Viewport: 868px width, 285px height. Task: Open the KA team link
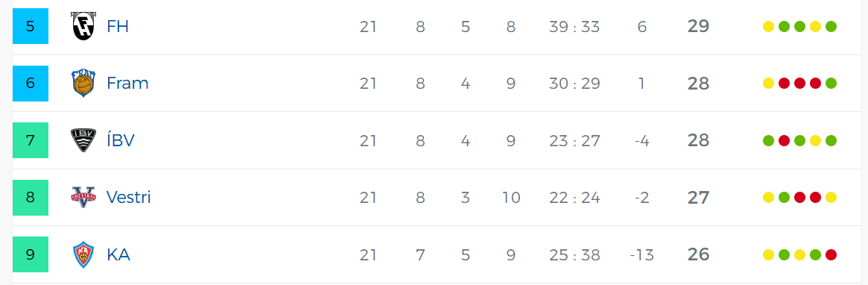pos(118,254)
